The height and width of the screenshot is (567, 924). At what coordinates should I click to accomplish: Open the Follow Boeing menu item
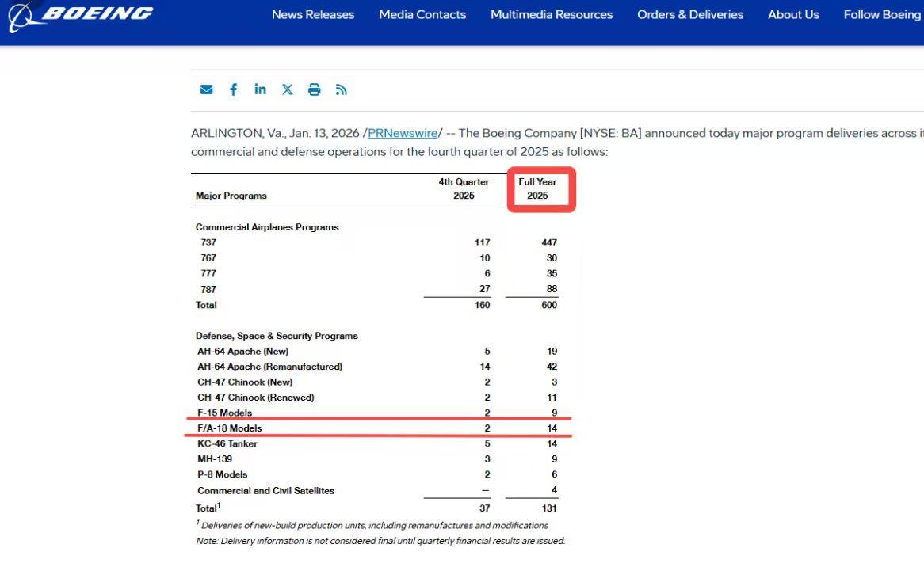point(882,15)
